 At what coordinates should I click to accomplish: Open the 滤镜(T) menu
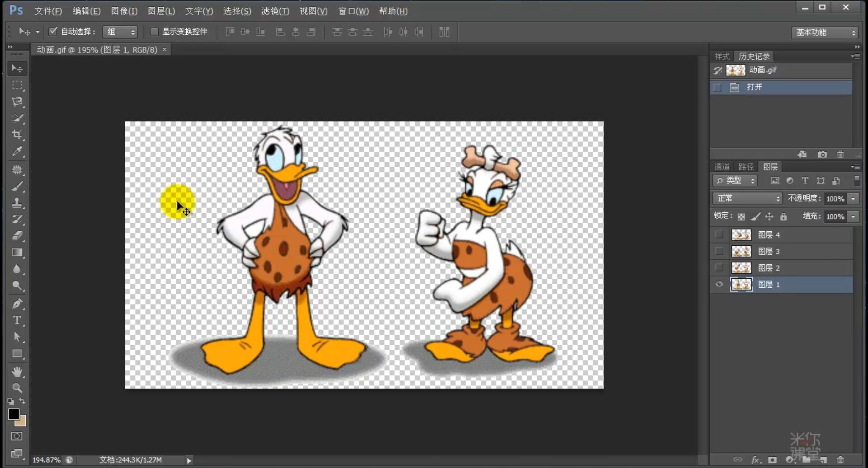(275, 11)
